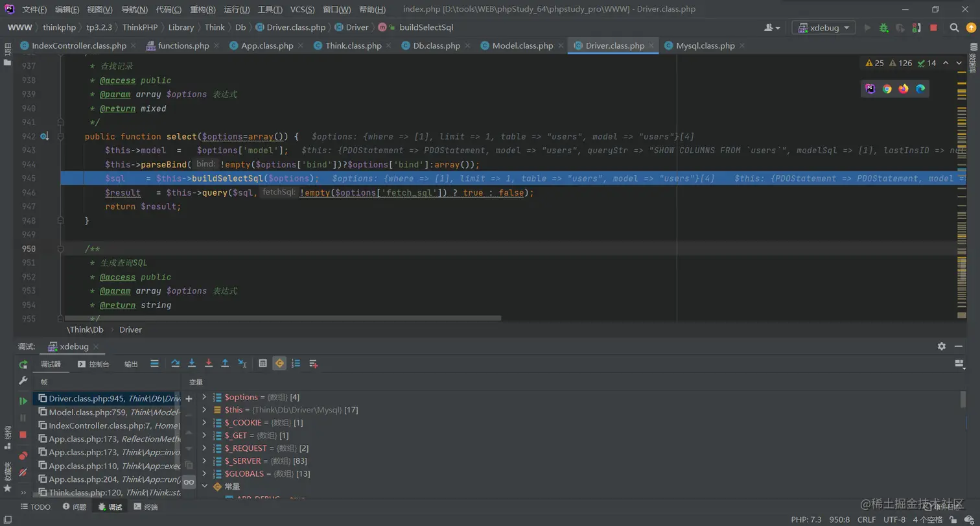Click Show Execution Point icon

154,363
